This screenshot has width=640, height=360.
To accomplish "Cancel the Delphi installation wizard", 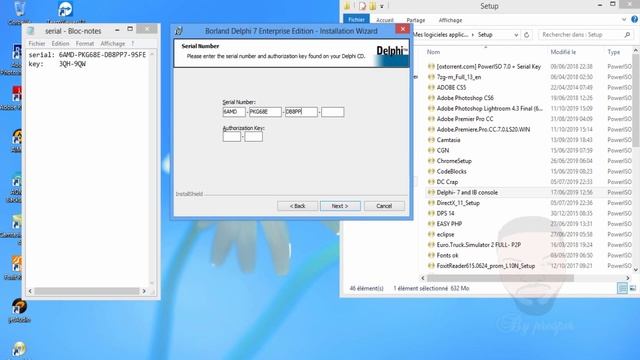I will coord(384,206).
